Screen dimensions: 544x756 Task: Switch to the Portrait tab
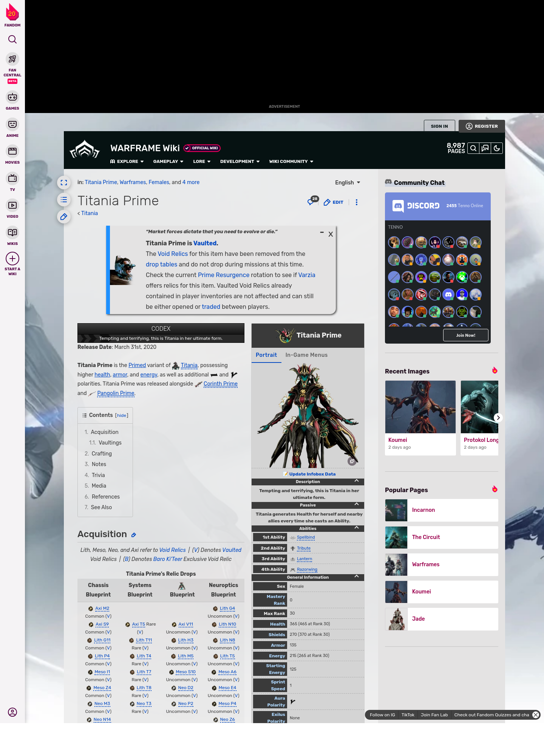tap(266, 355)
